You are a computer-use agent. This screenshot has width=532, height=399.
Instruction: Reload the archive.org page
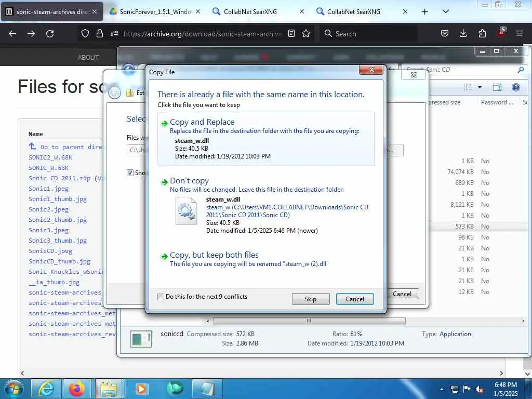point(50,34)
